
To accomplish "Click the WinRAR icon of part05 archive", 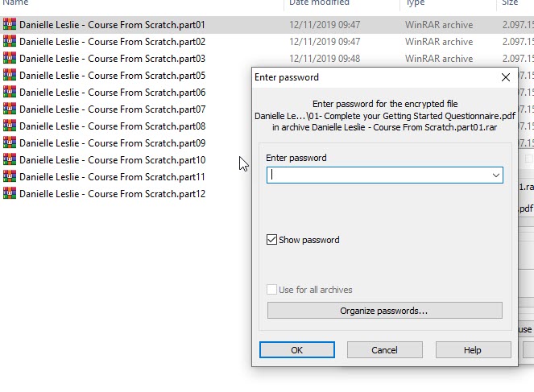I will pyautogui.click(x=10, y=75).
